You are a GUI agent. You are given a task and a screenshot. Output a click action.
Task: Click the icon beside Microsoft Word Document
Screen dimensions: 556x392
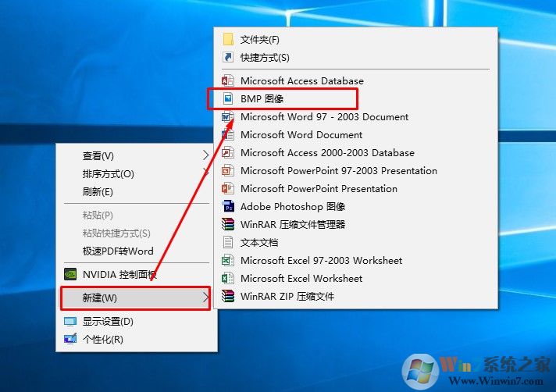228,134
